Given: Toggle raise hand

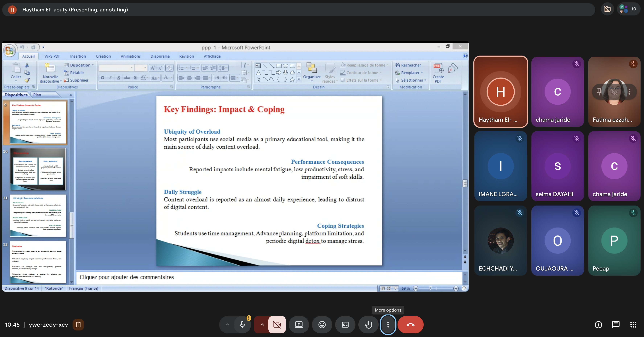Looking at the screenshot, I should 368,325.
